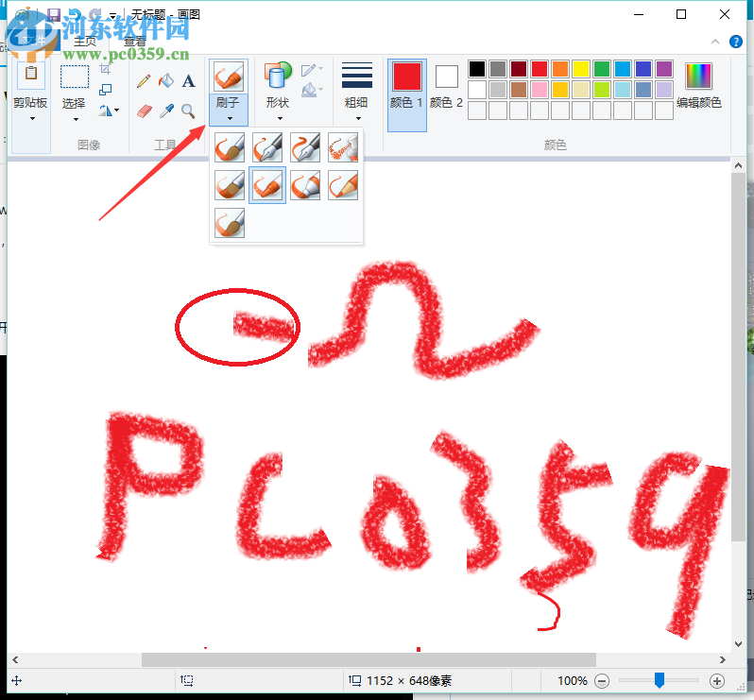The image size is (754, 700).
Task: Expand the Select dropdown arrow
Action: pos(76,119)
